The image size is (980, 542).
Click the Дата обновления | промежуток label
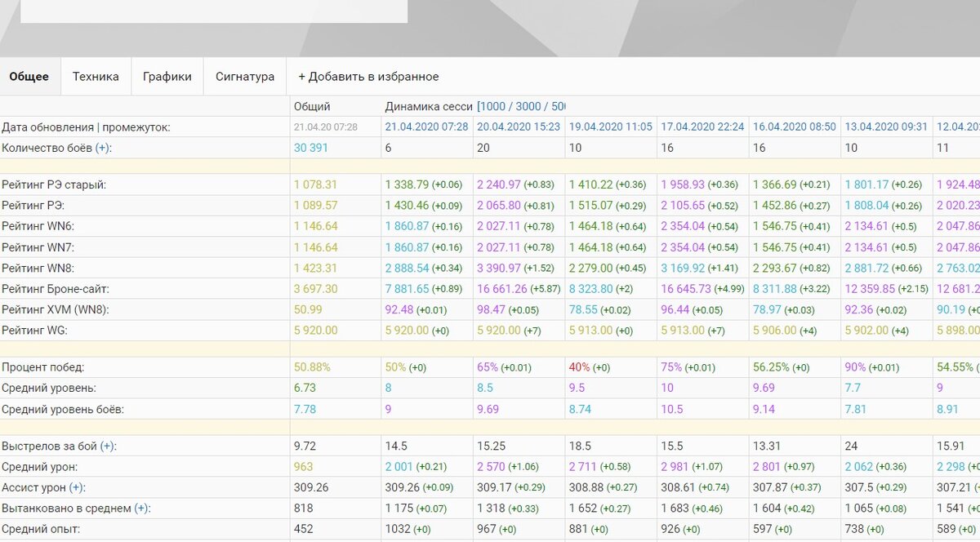coord(86,127)
